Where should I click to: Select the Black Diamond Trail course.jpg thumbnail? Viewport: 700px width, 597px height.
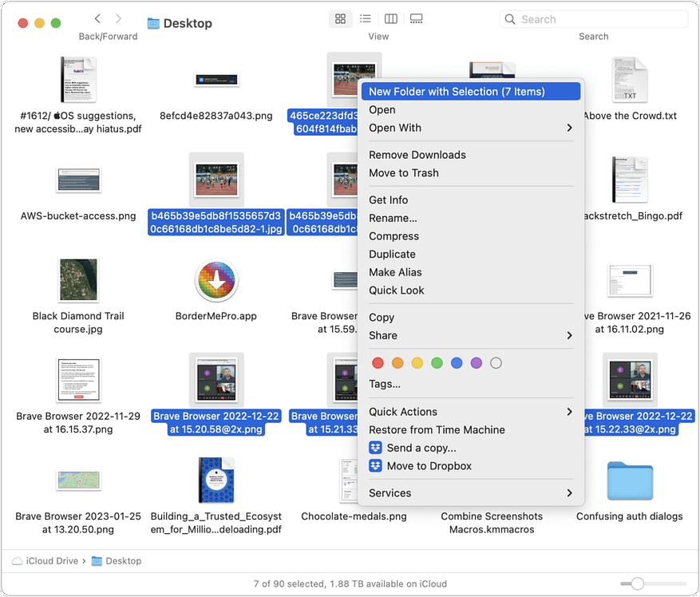click(78, 280)
